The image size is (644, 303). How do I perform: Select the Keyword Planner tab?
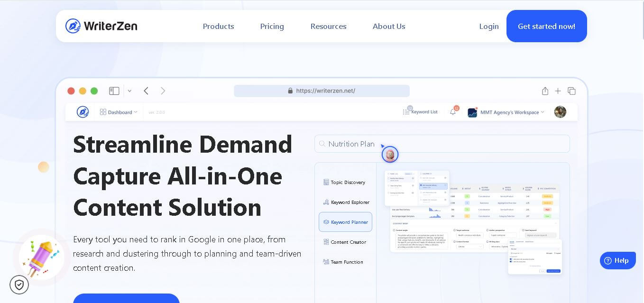pyautogui.click(x=345, y=222)
